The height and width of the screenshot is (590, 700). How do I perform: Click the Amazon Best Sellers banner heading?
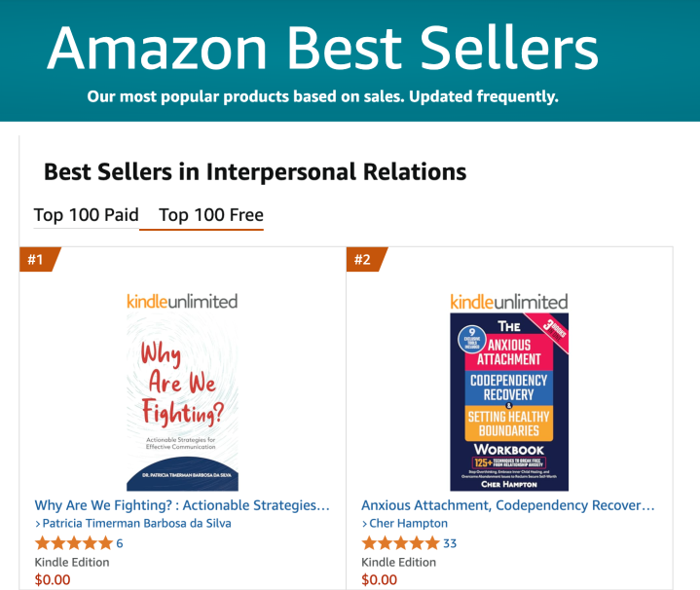[322, 48]
